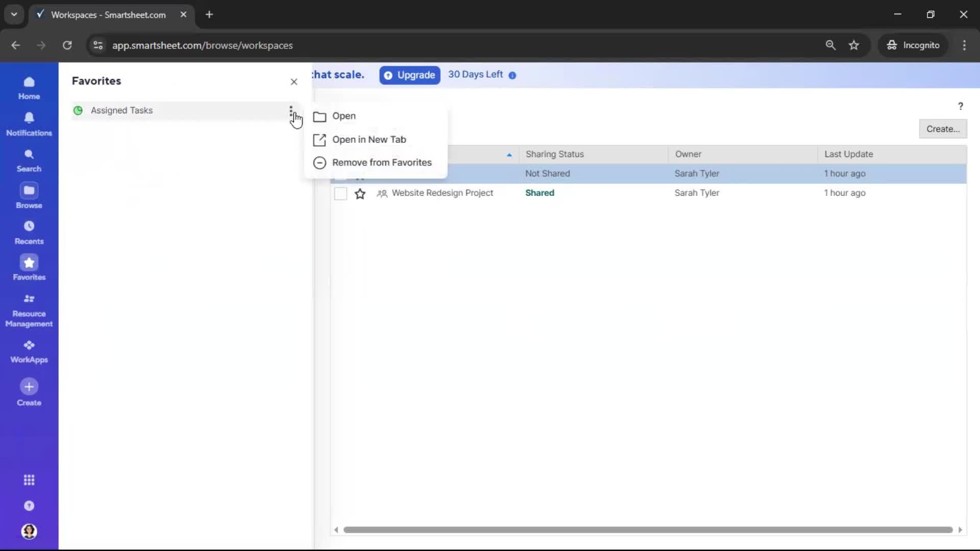This screenshot has height=551, width=980.
Task: Open Notifications from the sidebar
Action: pos(29,124)
